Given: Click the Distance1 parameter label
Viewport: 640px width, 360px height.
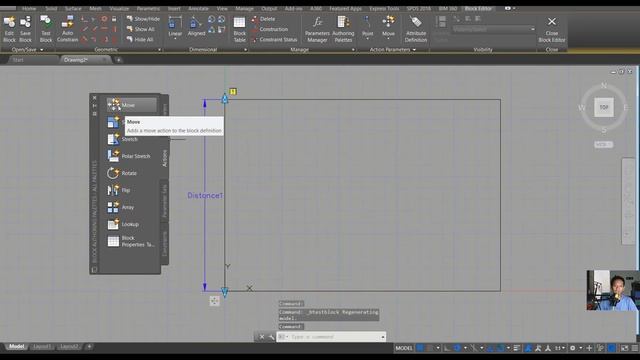Looking at the screenshot, I should tap(205, 196).
